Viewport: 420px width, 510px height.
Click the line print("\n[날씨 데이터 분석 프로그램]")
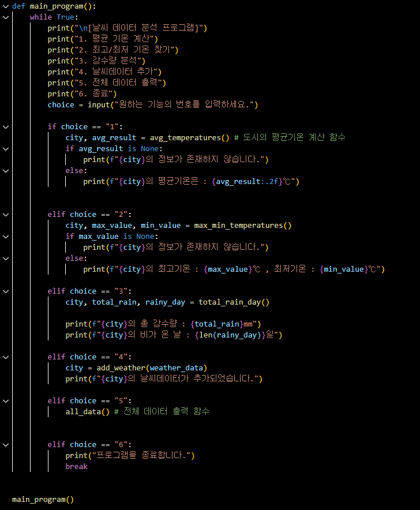[127, 28]
